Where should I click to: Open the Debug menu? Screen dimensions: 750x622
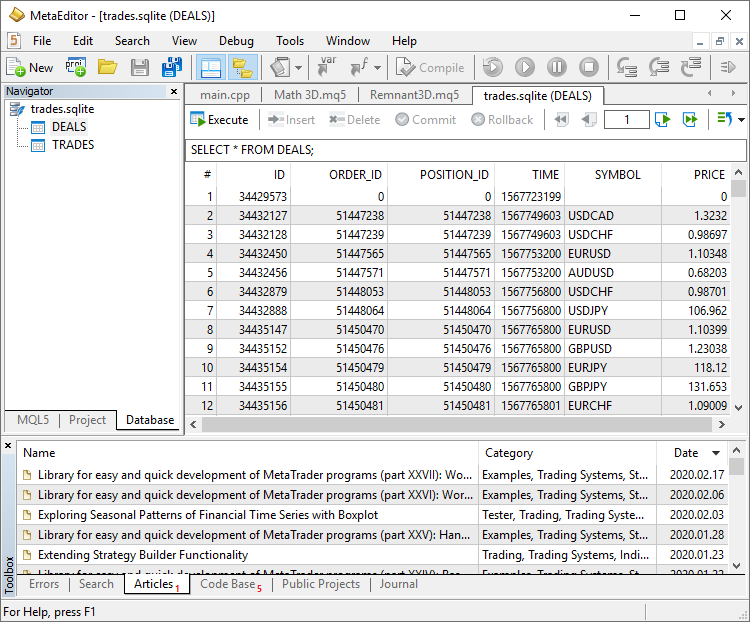pos(236,41)
